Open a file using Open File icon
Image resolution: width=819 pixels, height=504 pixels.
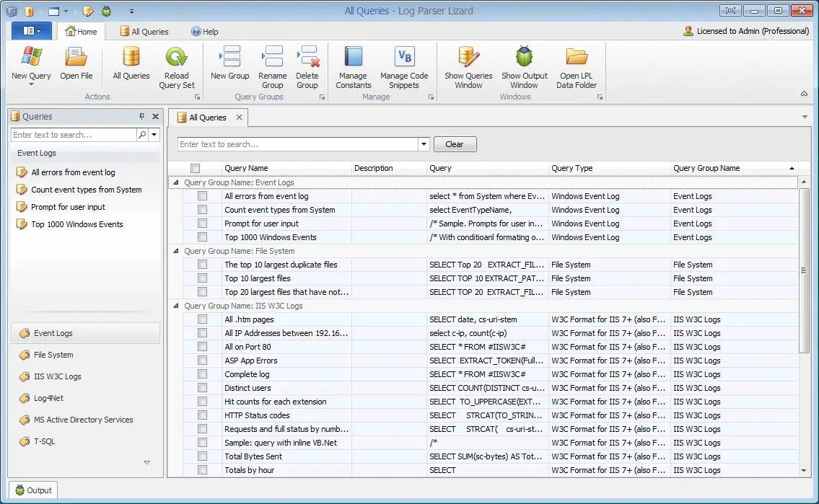[x=76, y=57]
